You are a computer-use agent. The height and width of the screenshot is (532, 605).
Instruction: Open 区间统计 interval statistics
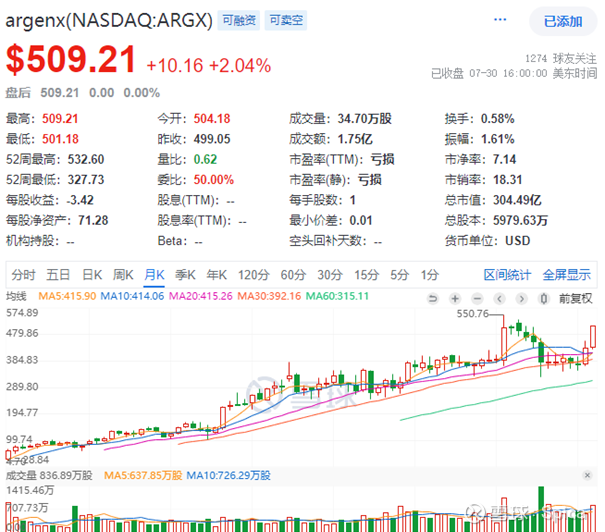pyautogui.click(x=507, y=275)
